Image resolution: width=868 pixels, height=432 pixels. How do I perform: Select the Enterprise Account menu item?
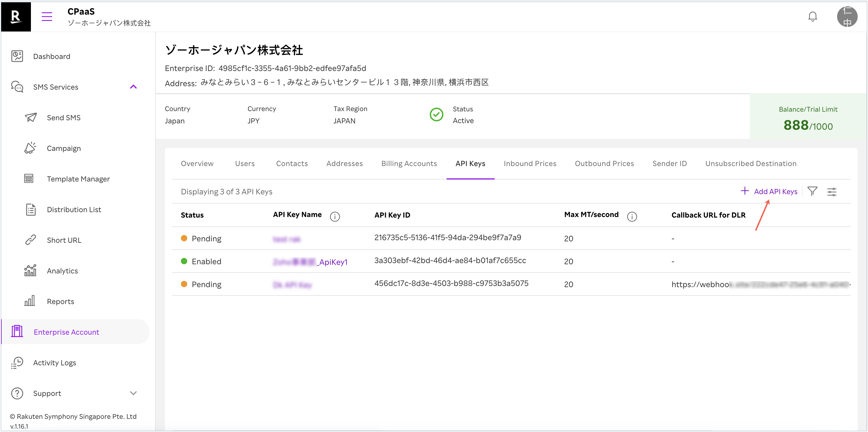click(76, 332)
